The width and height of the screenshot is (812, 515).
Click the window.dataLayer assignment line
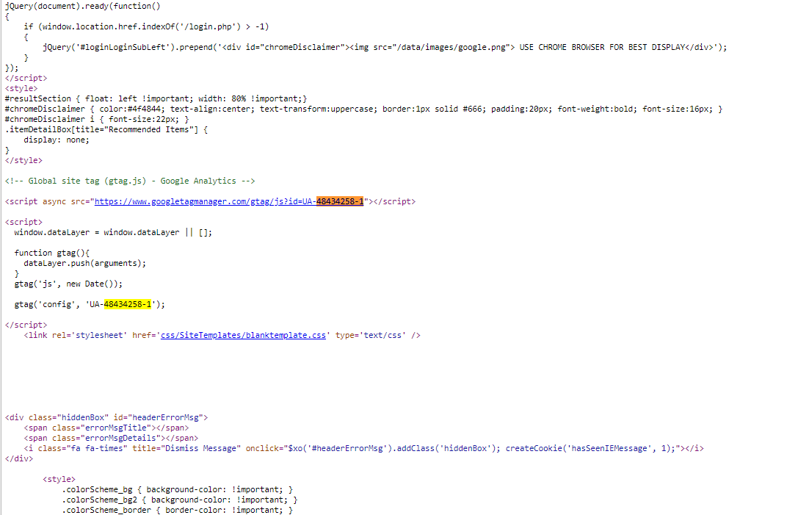(113, 232)
